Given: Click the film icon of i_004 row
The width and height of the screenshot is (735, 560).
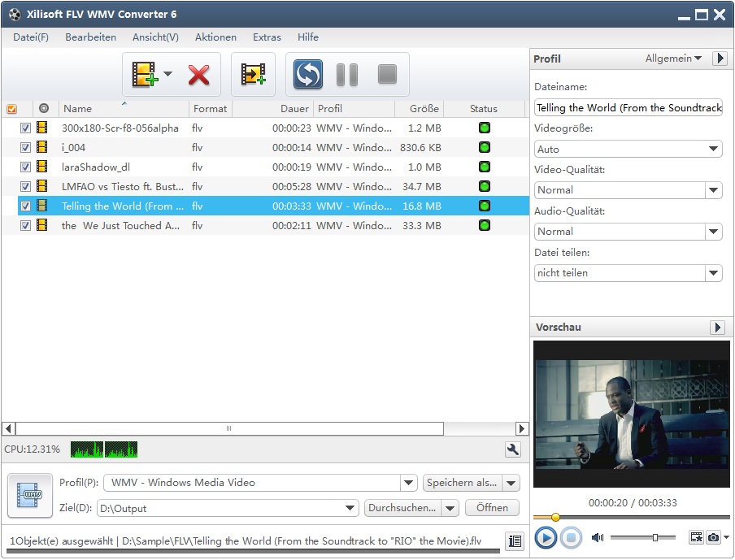Looking at the screenshot, I should pyautogui.click(x=41, y=147).
